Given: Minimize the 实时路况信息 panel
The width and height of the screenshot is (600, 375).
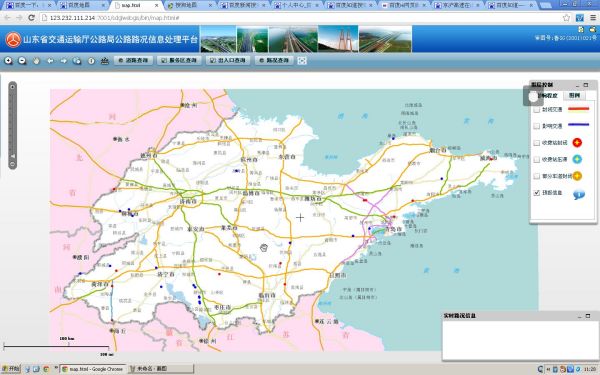Looking at the screenshot, I should click(580, 316).
